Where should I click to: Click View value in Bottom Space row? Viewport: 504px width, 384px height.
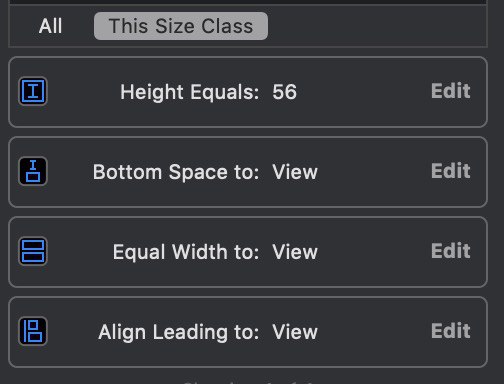tap(295, 172)
